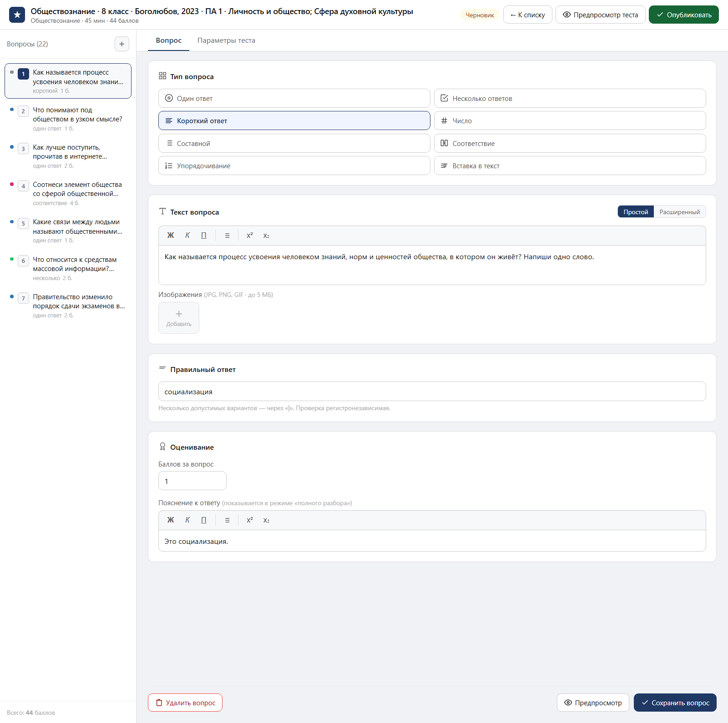The image size is (728, 723).
Task: Open the Параметры теста tab
Action: 226,40
